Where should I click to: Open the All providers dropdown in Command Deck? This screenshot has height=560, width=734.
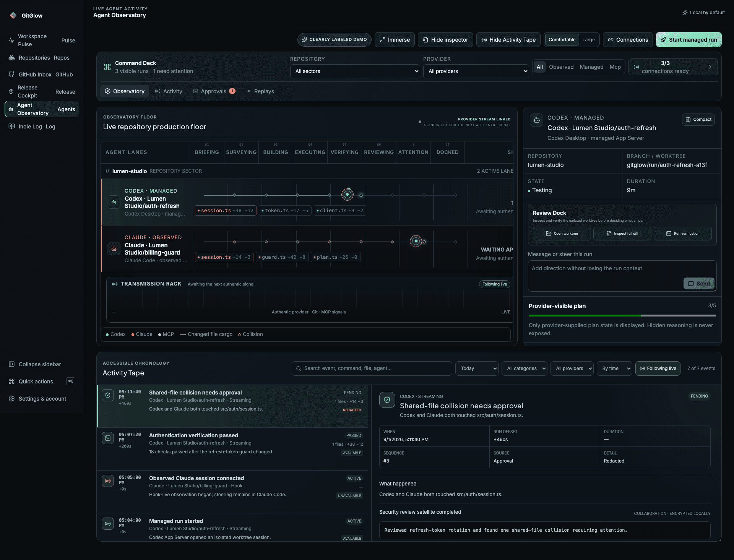coord(476,71)
